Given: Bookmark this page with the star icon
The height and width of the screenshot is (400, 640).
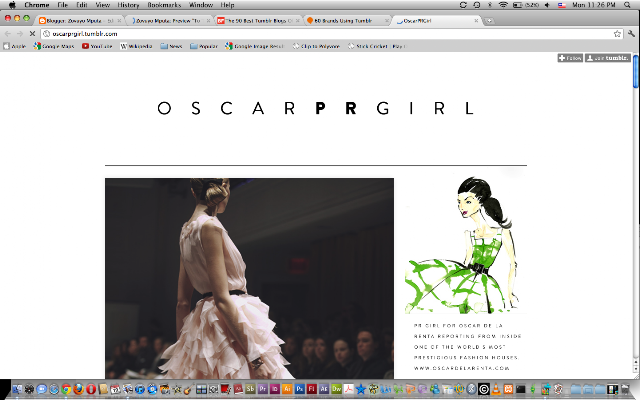Looking at the screenshot, I should 617,34.
